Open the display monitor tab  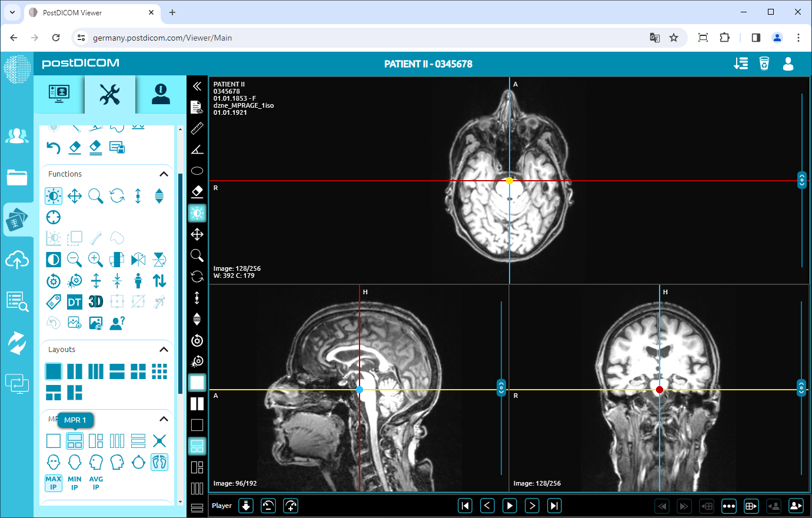coord(59,94)
